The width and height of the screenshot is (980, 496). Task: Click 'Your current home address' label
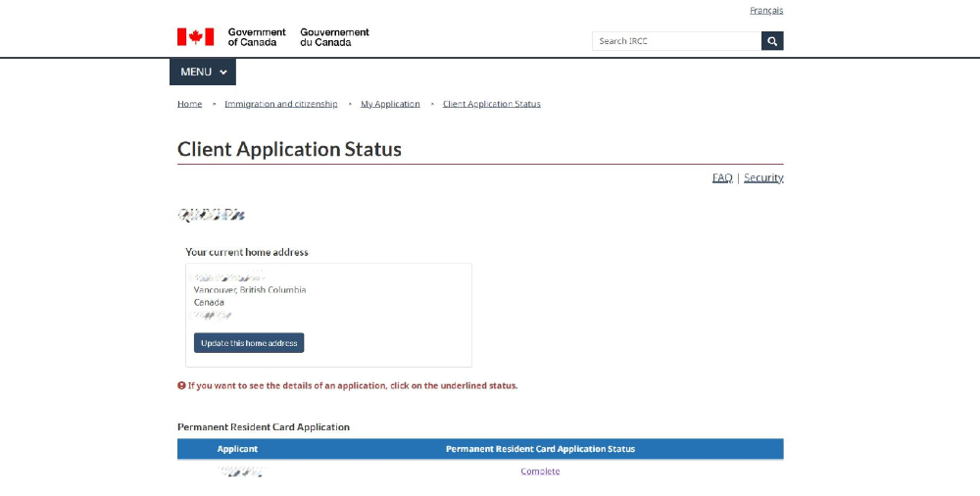tap(247, 252)
